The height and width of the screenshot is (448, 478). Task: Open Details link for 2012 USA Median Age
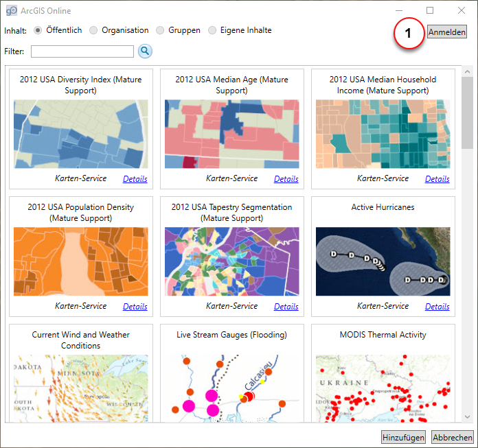point(286,179)
